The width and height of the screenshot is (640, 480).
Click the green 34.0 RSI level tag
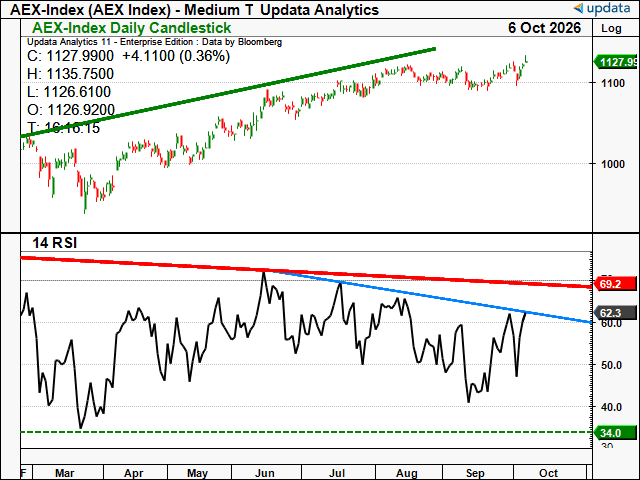(x=616, y=433)
